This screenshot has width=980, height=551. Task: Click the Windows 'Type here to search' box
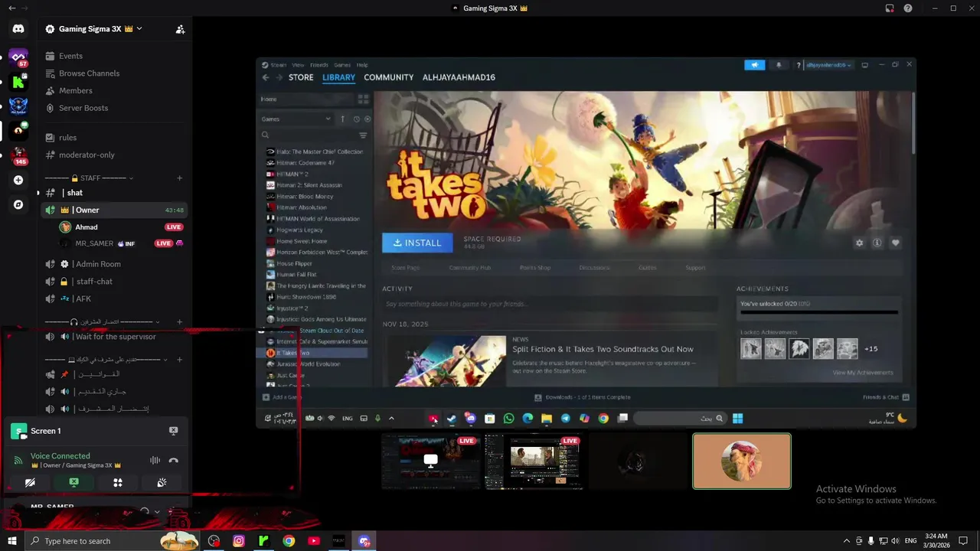111,541
